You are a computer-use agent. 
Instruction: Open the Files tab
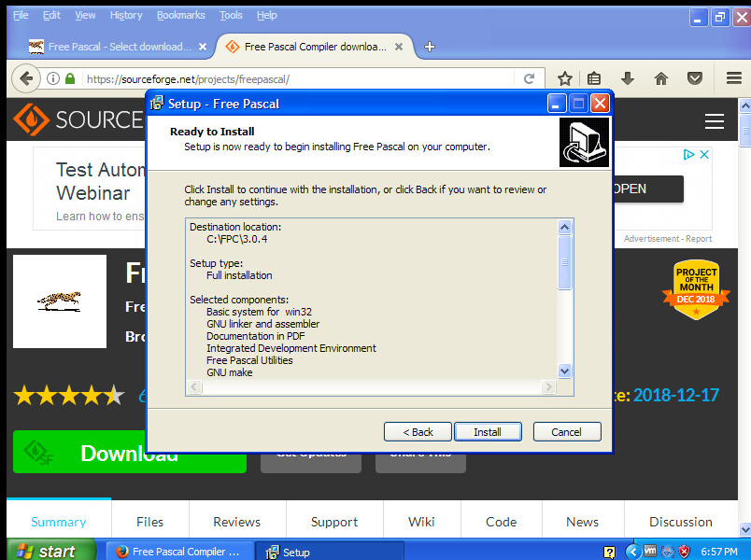[149, 521]
